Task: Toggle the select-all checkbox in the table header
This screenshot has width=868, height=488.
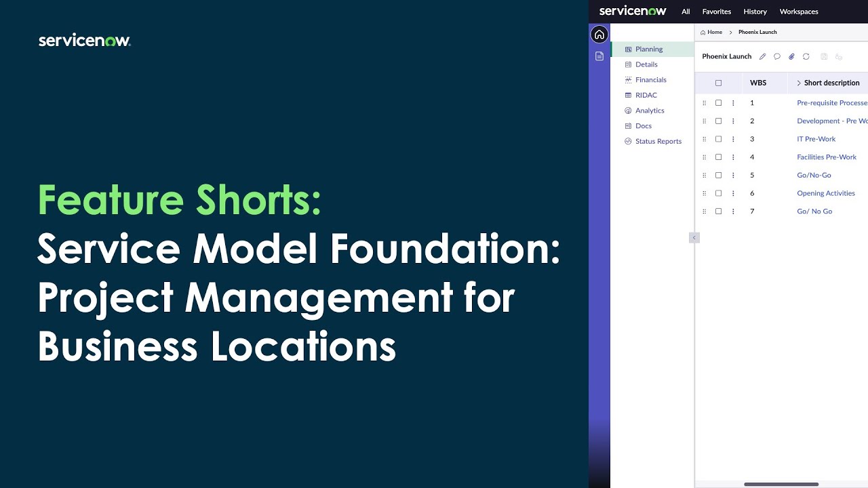Action: pyautogui.click(x=719, y=82)
